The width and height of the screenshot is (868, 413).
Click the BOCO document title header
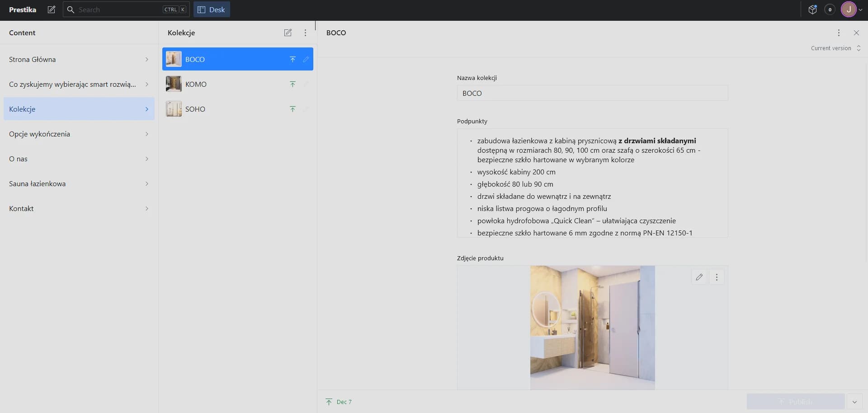(x=336, y=33)
